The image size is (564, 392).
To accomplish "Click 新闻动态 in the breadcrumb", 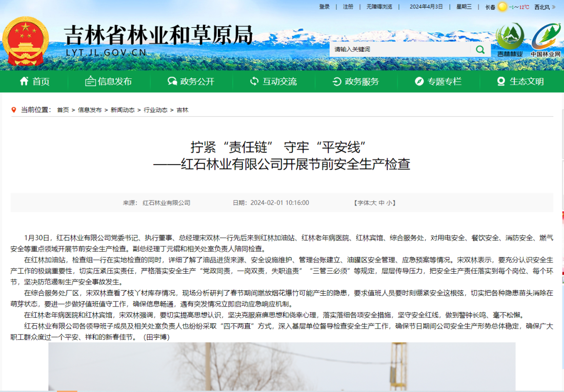I will [123, 110].
